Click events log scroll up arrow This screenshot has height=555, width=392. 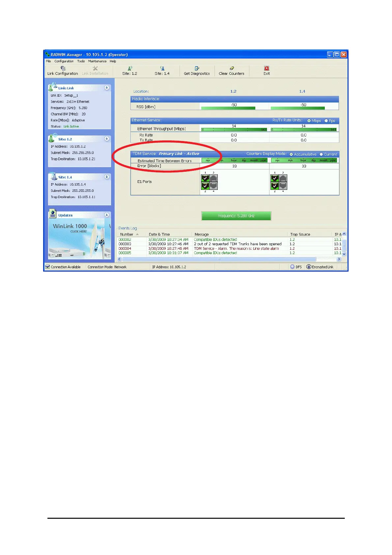[x=344, y=234]
